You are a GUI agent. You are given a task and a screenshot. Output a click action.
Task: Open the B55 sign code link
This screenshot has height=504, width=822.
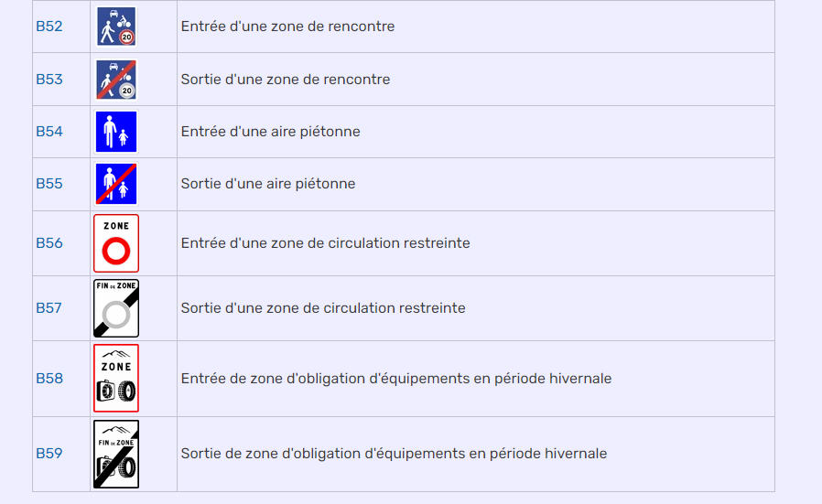pos(49,184)
